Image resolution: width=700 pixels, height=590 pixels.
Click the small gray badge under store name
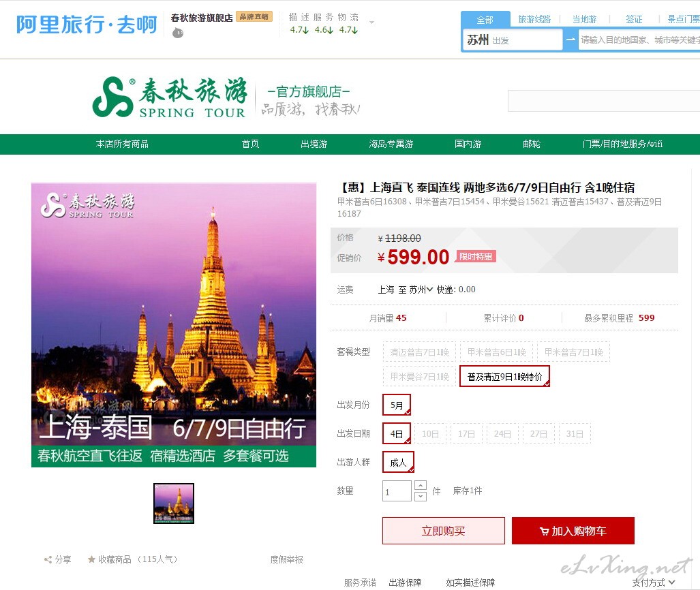coord(178,33)
